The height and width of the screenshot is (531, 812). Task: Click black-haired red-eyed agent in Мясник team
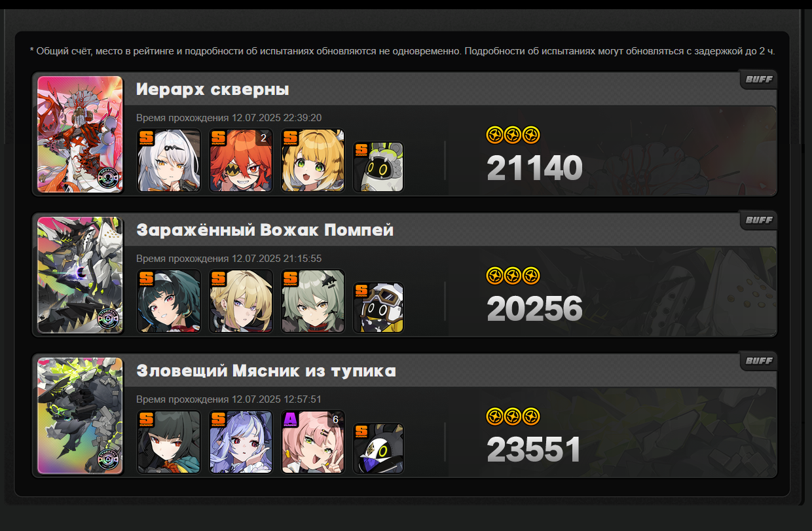(169, 442)
